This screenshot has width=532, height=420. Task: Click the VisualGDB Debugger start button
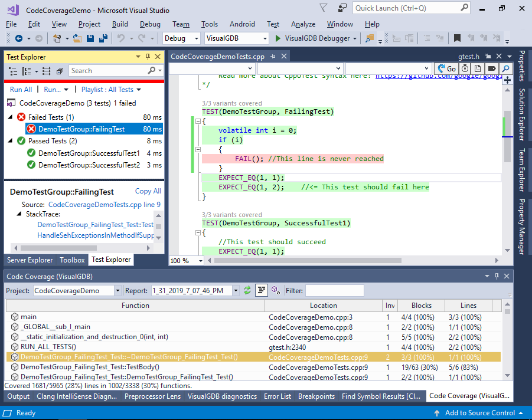[x=278, y=39]
